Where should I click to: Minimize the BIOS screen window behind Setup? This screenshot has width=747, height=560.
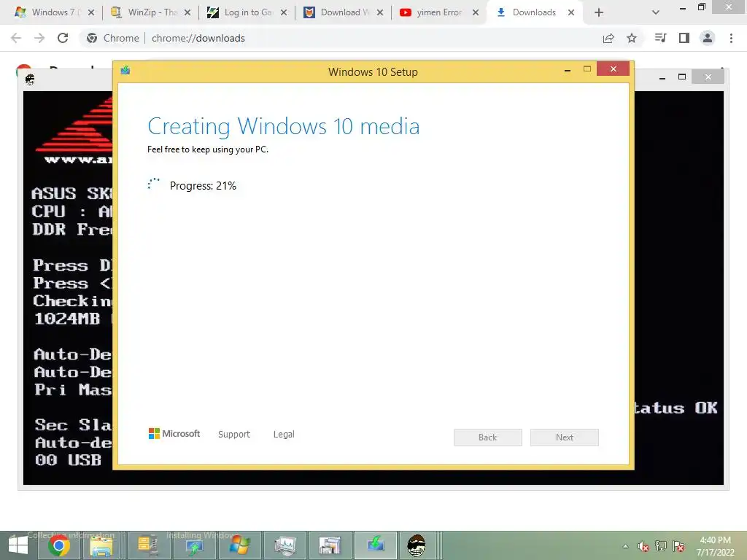(662, 77)
